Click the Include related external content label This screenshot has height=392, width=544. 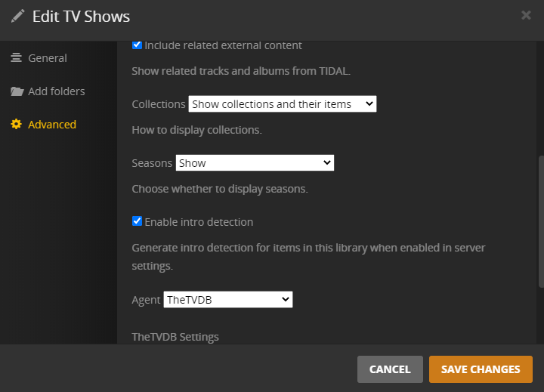coord(223,45)
